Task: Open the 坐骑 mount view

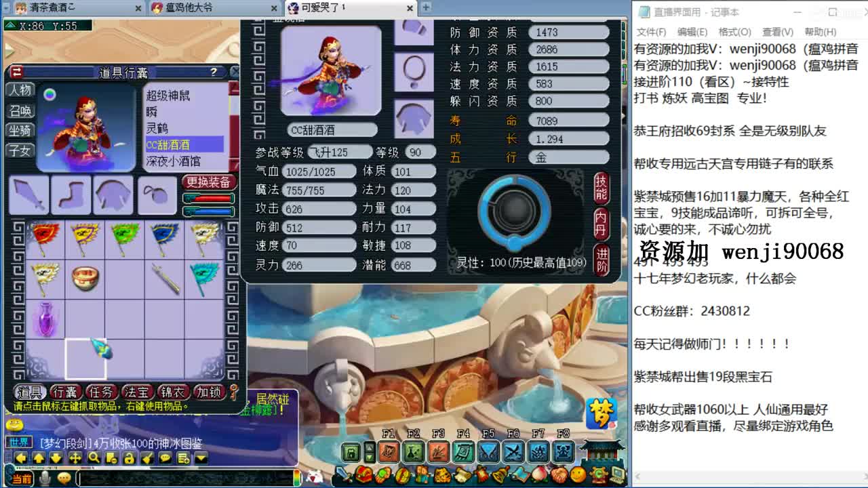Action: pos(20,130)
